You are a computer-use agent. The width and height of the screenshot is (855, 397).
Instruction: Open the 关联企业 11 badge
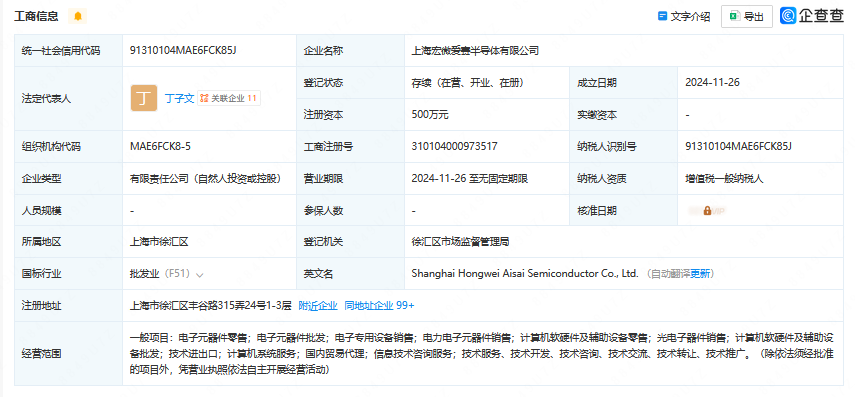click(x=228, y=99)
